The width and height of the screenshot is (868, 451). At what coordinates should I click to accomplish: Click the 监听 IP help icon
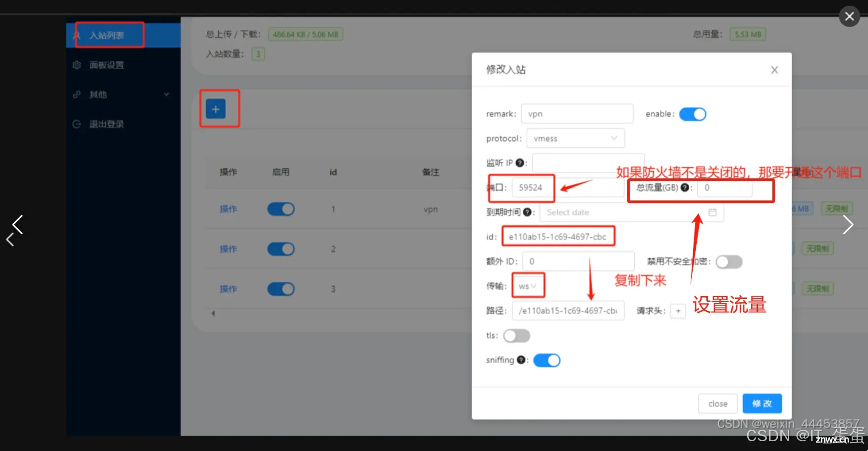point(520,163)
